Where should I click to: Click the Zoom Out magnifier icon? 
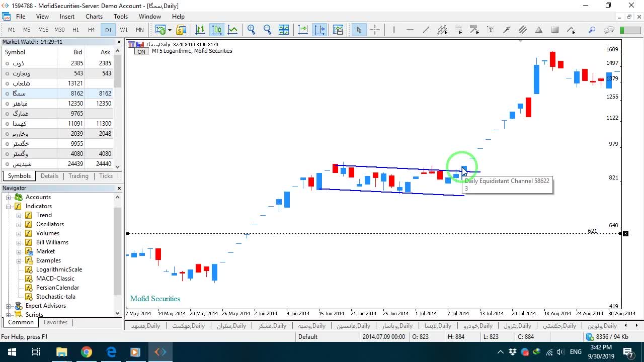click(x=267, y=30)
